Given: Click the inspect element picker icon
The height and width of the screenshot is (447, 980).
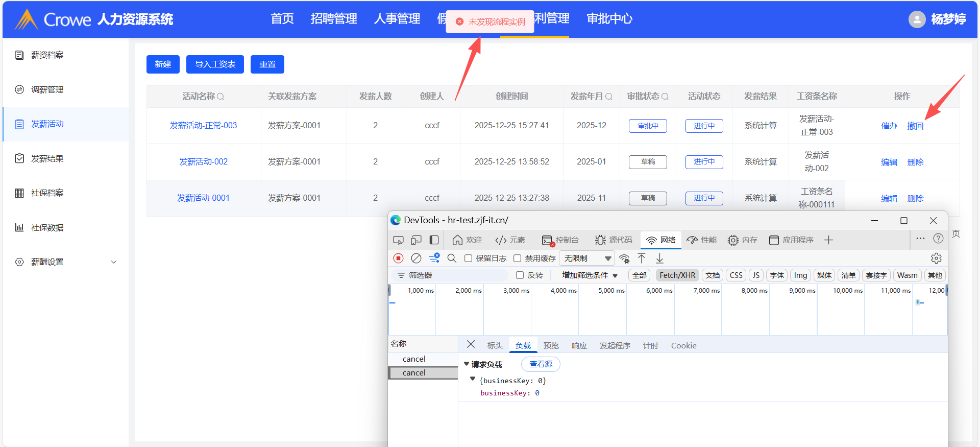Looking at the screenshot, I should tap(398, 240).
